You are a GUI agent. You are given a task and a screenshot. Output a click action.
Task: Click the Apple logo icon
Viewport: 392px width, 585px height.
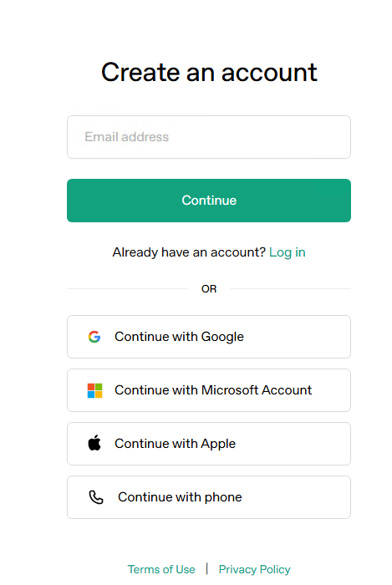[94, 443]
